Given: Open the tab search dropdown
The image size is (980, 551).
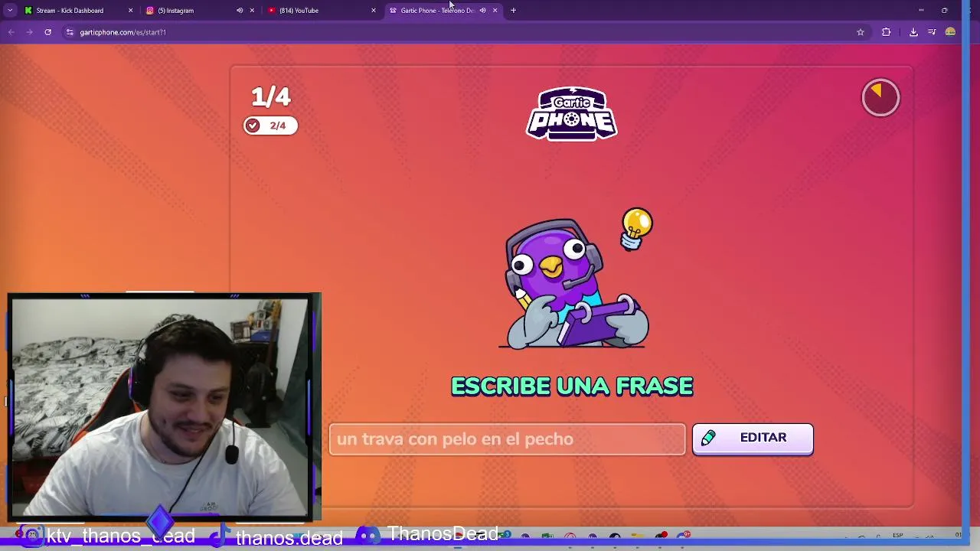Looking at the screenshot, I should pyautogui.click(x=10, y=11).
